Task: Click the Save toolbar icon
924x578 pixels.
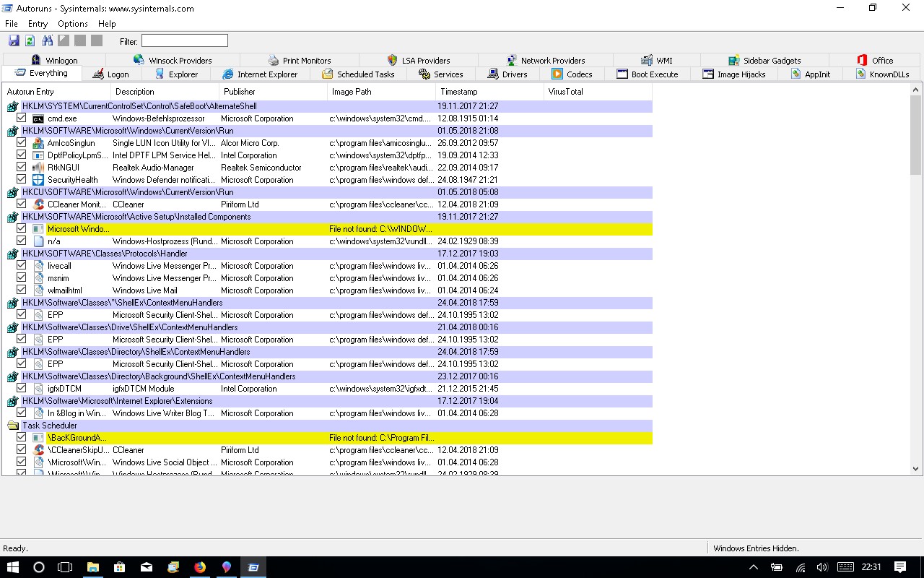Action: click(14, 41)
